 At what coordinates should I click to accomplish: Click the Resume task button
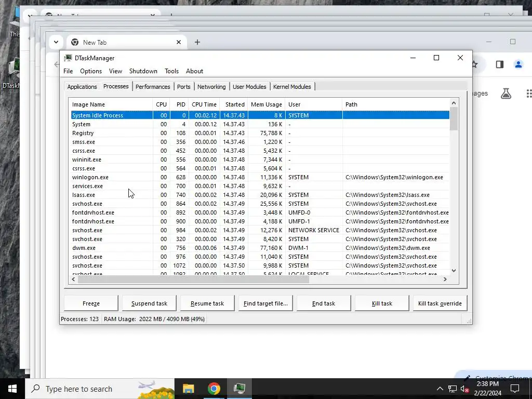(207, 303)
